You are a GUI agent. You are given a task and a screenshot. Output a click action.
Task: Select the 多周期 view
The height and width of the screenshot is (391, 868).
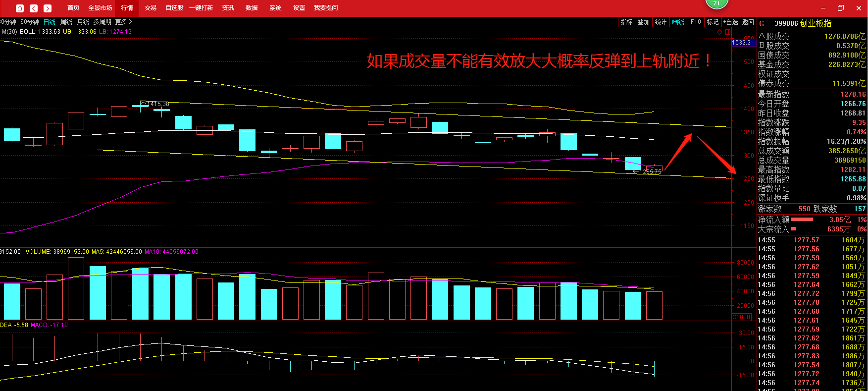coord(102,22)
